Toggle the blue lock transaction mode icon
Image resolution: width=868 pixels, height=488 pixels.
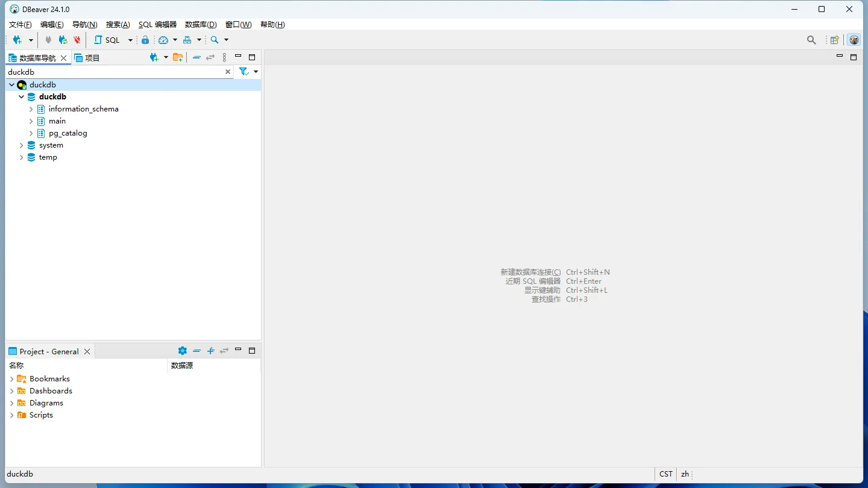[x=145, y=40]
